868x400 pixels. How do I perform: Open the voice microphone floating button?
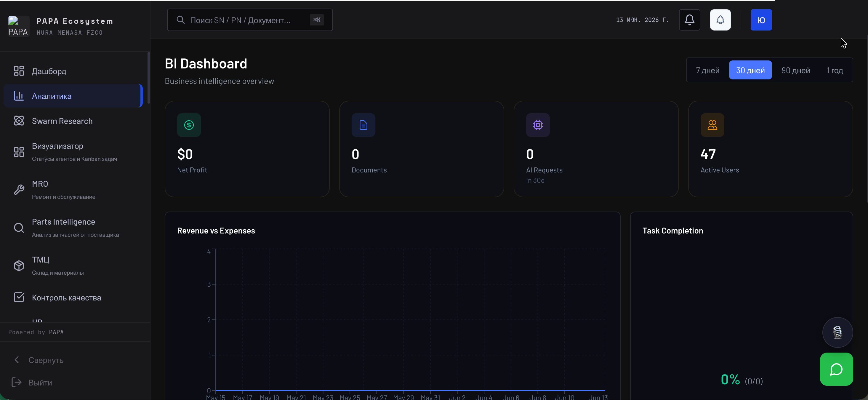(x=837, y=332)
